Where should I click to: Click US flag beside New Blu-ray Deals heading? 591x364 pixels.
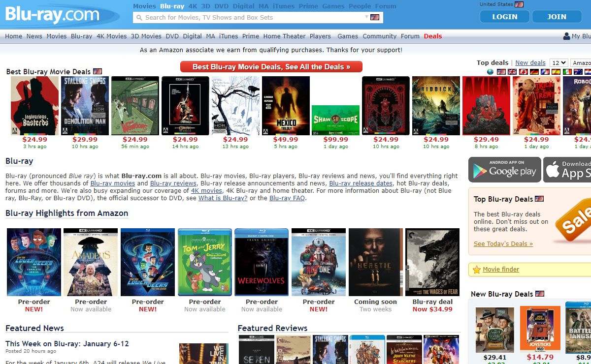540,294
